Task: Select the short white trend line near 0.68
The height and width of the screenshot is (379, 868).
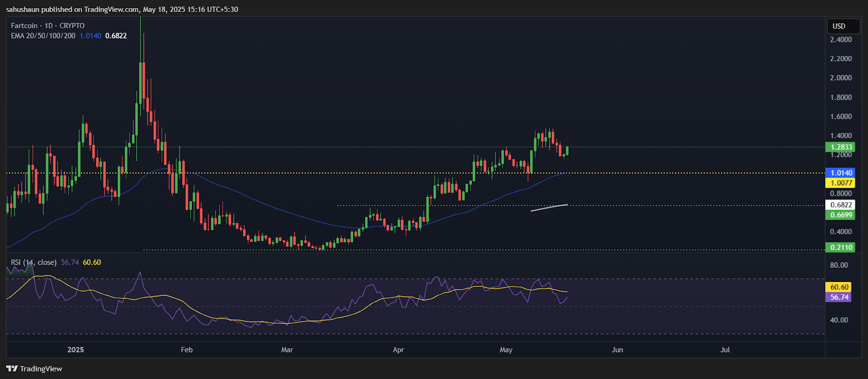Action: click(549, 208)
